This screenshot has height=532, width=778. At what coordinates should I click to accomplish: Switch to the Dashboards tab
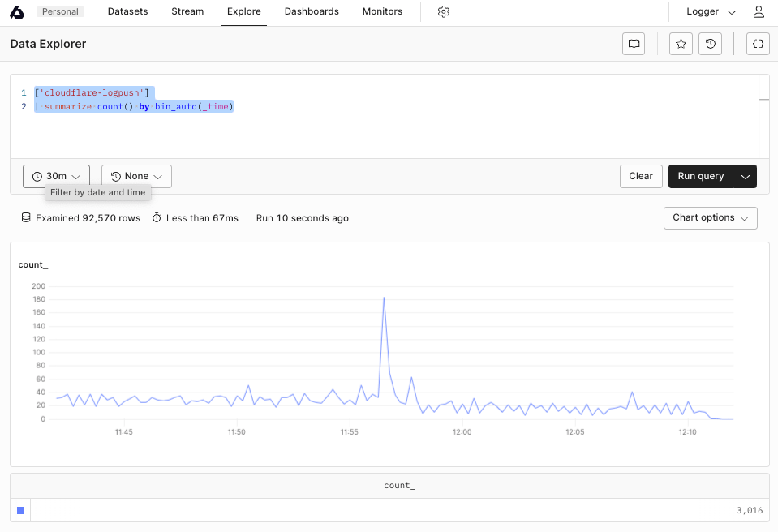pyautogui.click(x=311, y=11)
